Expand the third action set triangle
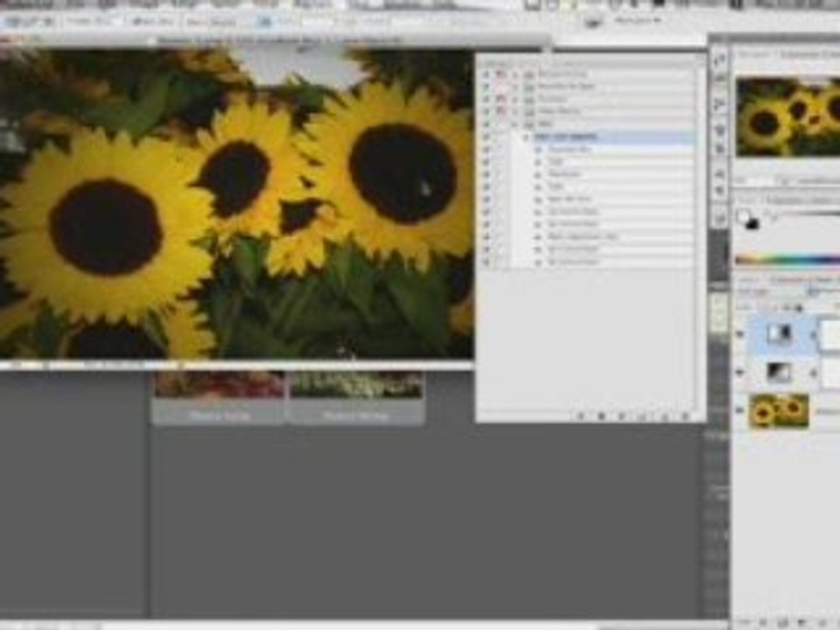The width and height of the screenshot is (840, 630). (516, 99)
